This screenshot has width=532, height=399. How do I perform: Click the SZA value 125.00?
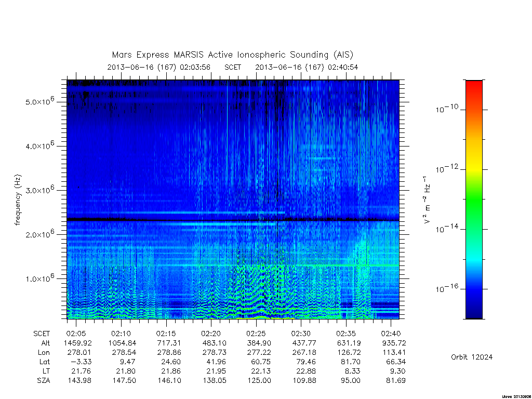[260, 380]
